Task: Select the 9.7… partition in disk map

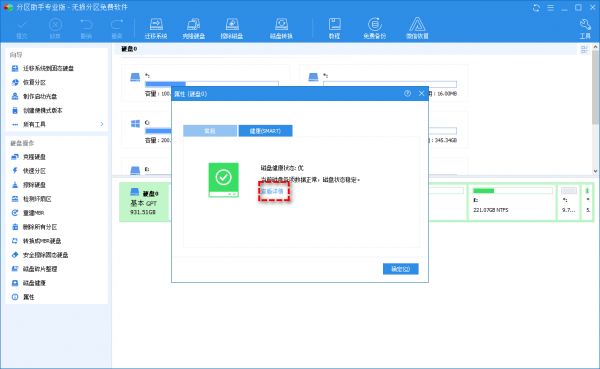Action: (x=569, y=202)
